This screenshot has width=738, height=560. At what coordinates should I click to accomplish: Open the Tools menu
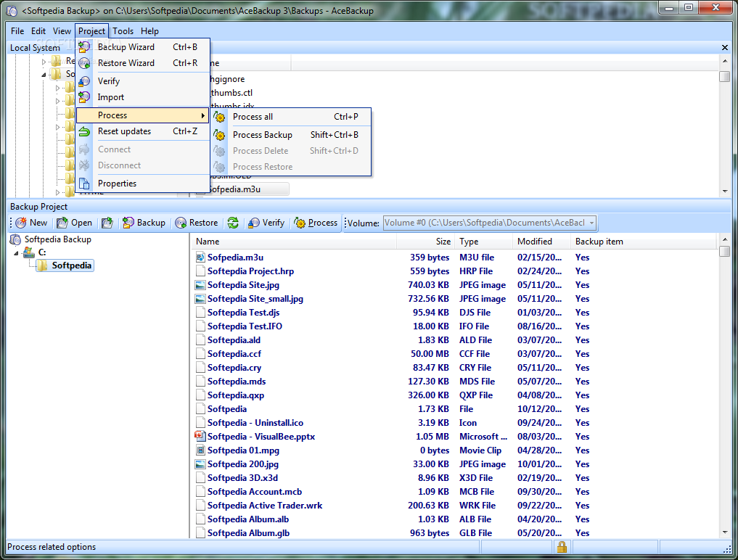[123, 31]
